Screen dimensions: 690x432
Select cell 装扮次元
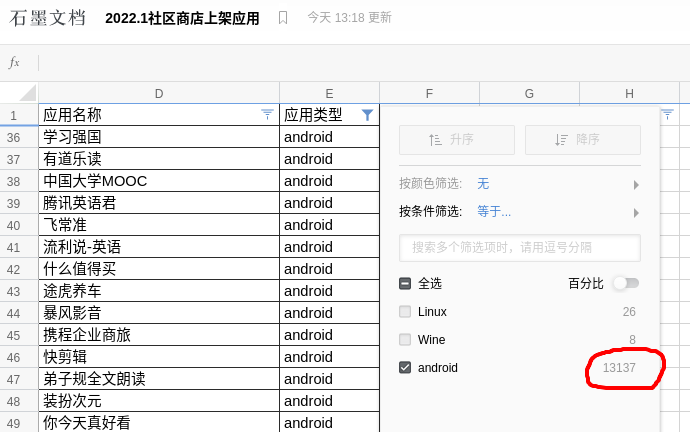coord(159,401)
